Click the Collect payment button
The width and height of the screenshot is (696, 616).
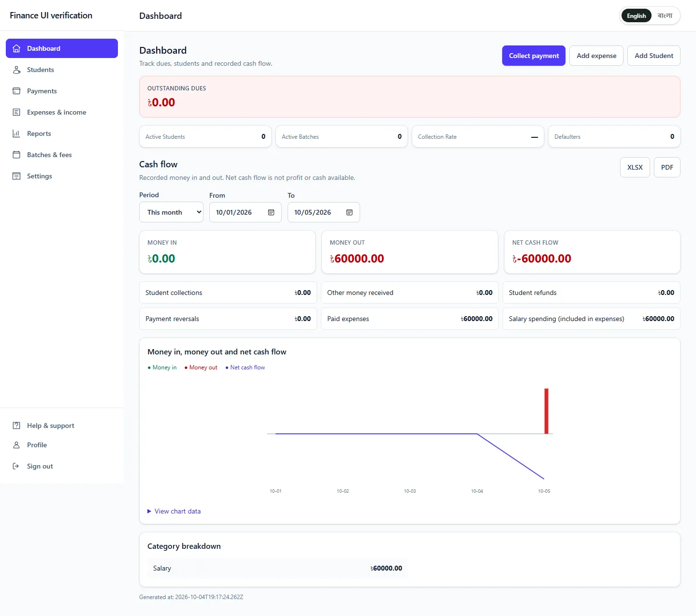534,56
